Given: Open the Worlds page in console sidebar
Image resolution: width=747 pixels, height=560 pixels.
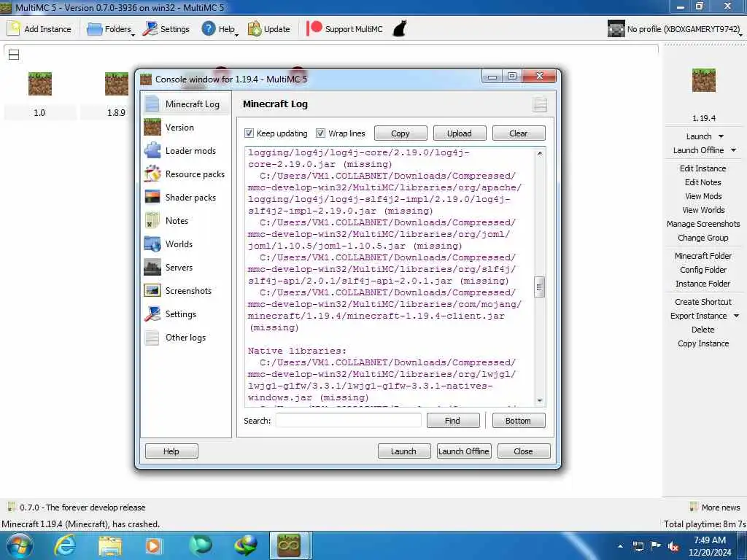Looking at the screenshot, I should pos(185,244).
